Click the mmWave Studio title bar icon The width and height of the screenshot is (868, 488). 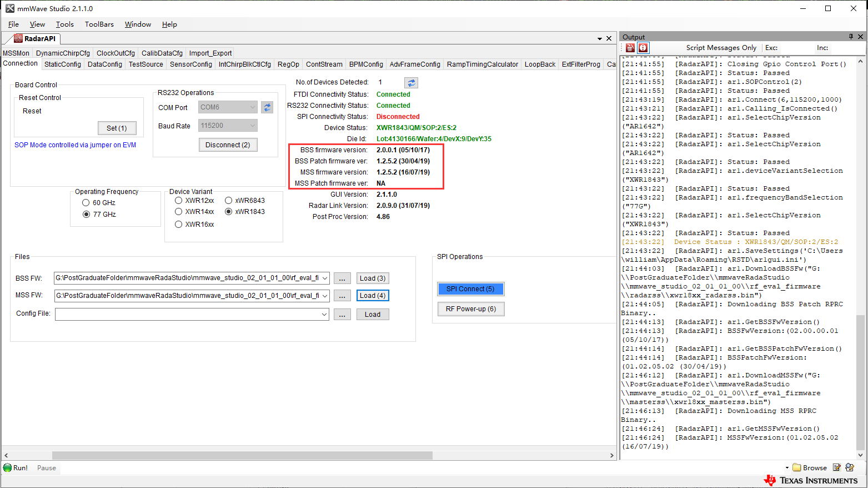10,8
